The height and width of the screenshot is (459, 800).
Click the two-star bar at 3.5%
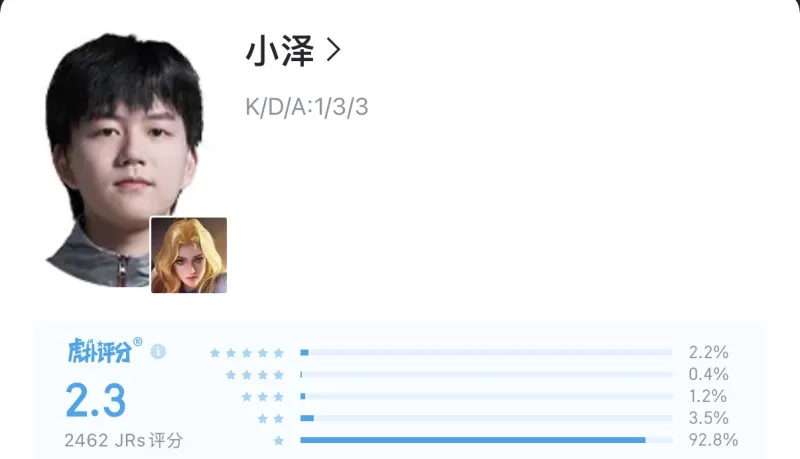coord(486,418)
